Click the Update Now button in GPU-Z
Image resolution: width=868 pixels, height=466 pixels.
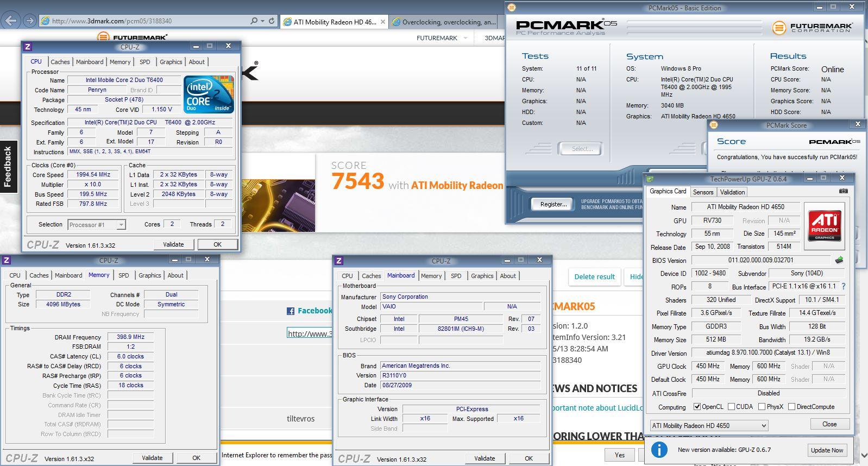point(827,450)
